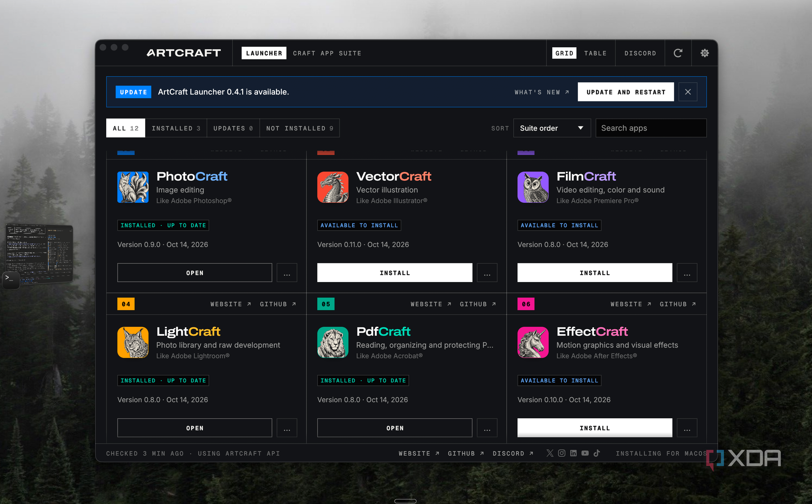The image size is (812, 504).
Task: Click the PdfCraft lion app icon
Action: click(333, 342)
